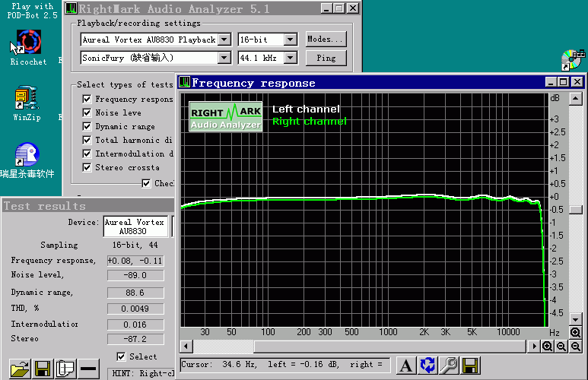Image resolution: width=588 pixels, height=380 pixels.
Task: Click the Ping button
Action: (326, 58)
